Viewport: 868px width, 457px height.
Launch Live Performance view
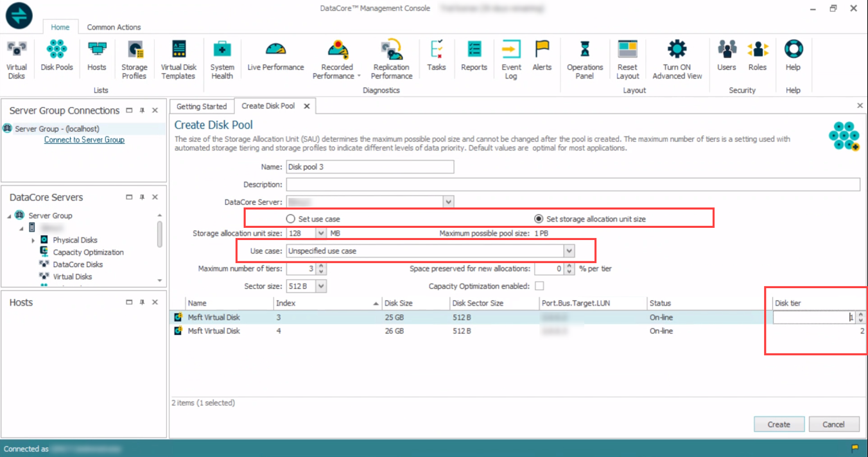[x=276, y=55]
